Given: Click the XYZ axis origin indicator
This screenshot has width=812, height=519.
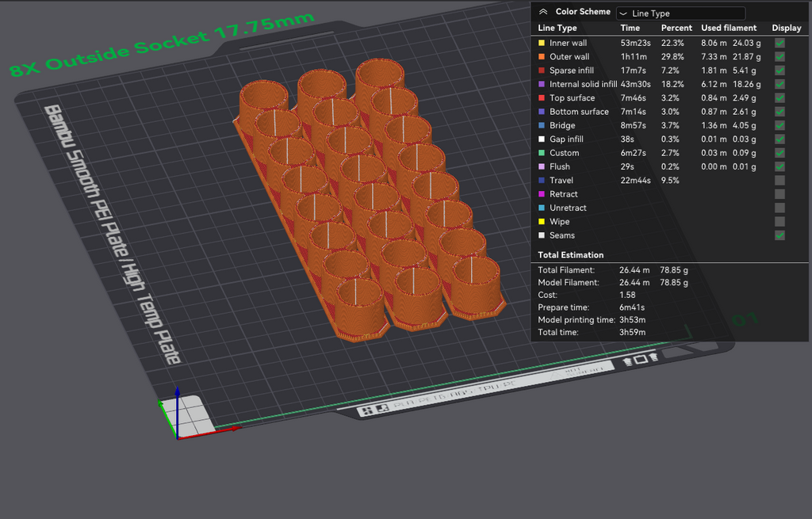Looking at the screenshot, I should tap(177, 437).
